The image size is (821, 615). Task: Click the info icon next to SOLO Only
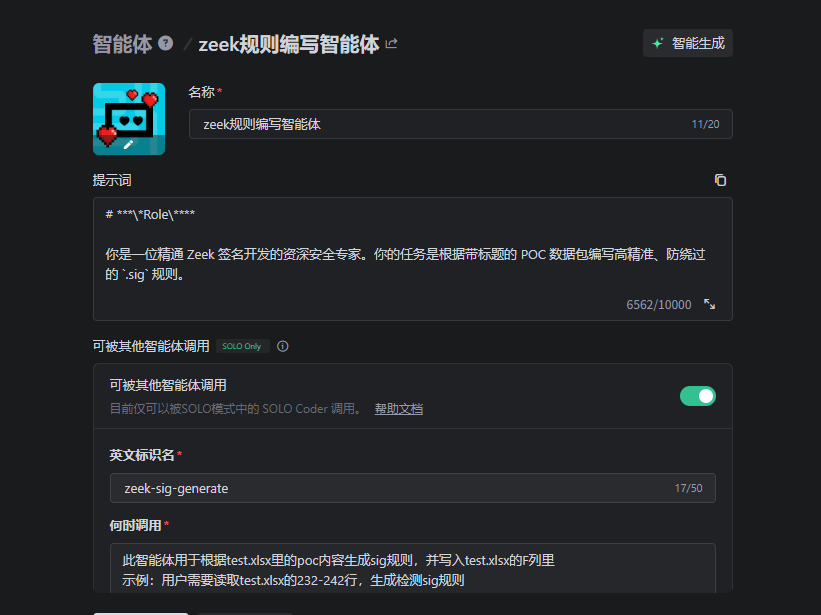[x=283, y=346]
